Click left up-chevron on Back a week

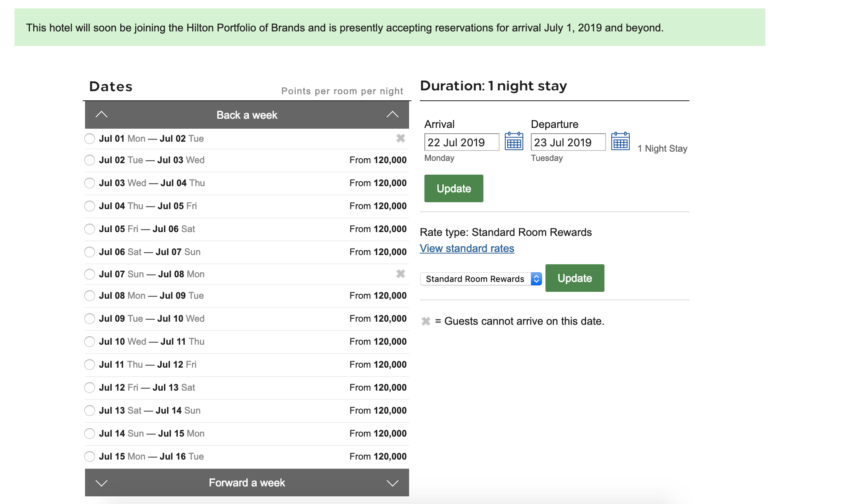click(102, 115)
